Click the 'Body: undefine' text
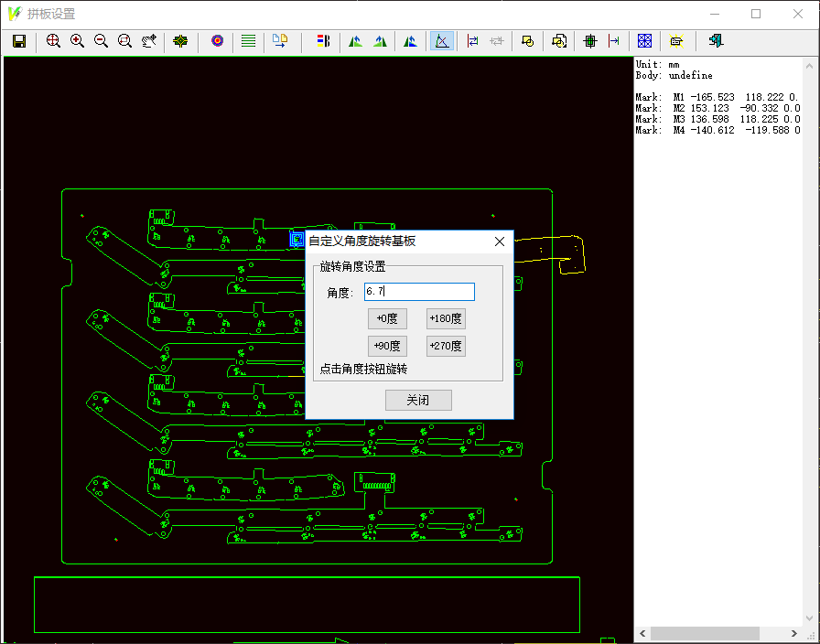Image resolution: width=820 pixels, height=644 pixels. click(674, 75)
